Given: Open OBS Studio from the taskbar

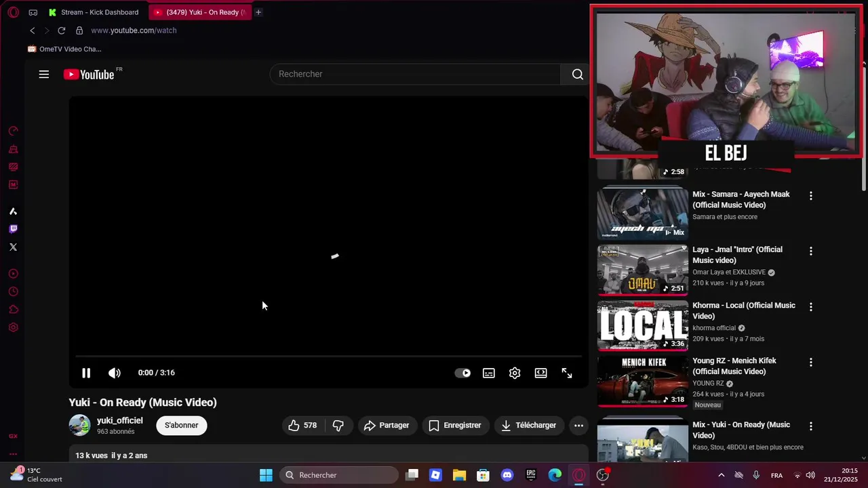Looking at the screenshot, I should tap(603, 475).
